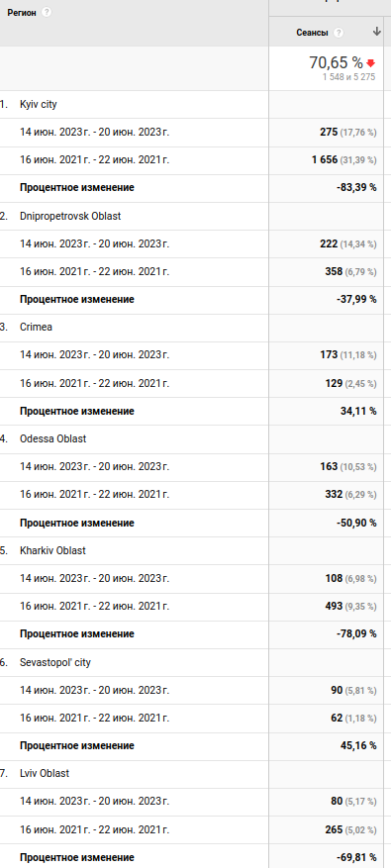391x868 pixels.
Task: Click the descending sort arrow in Сеансы column
Action: click(377, 32)
